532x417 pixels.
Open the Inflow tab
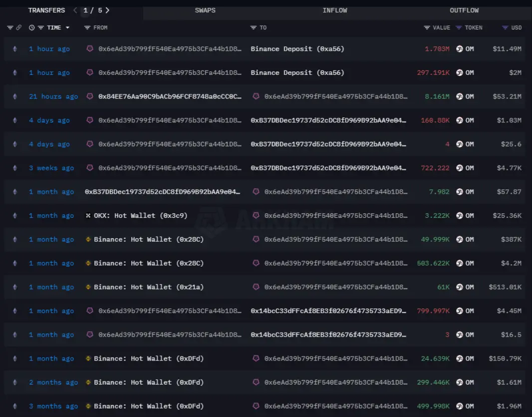click(x=335, y=10)
